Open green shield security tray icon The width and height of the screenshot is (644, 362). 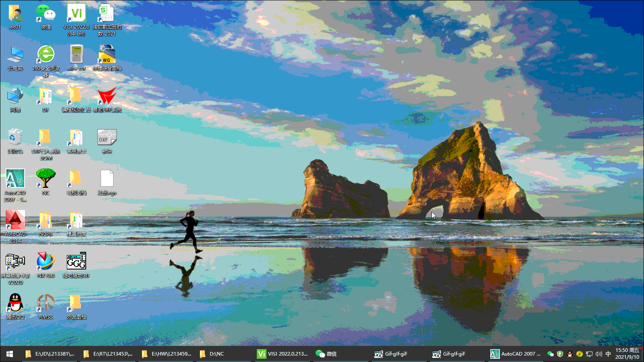click(560, 354)
